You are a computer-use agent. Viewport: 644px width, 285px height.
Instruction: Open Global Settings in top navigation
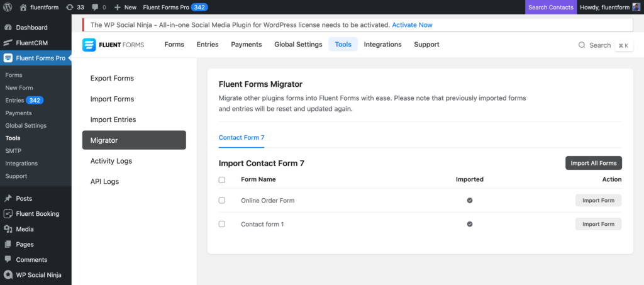pos(298,44)
